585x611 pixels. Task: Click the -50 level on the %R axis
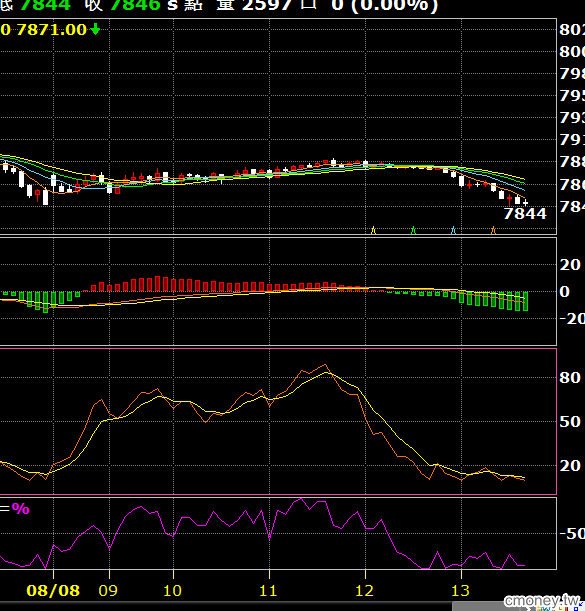point(570,533)
